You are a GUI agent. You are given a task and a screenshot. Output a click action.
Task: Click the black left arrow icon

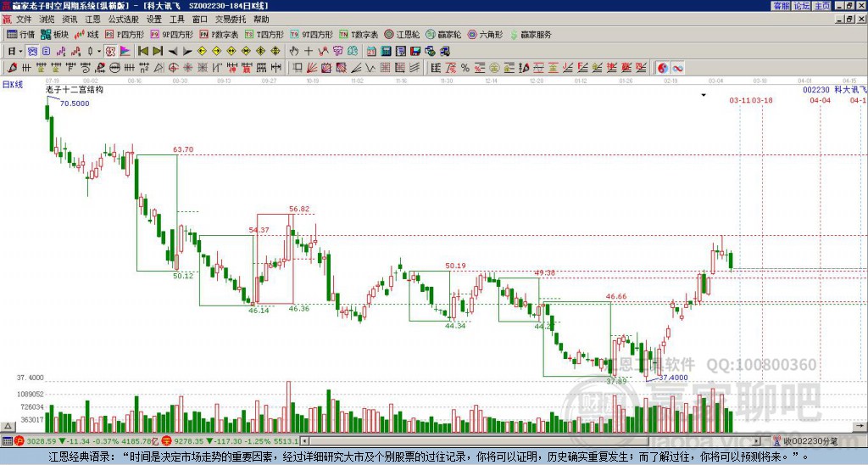[x=173, y=52]
